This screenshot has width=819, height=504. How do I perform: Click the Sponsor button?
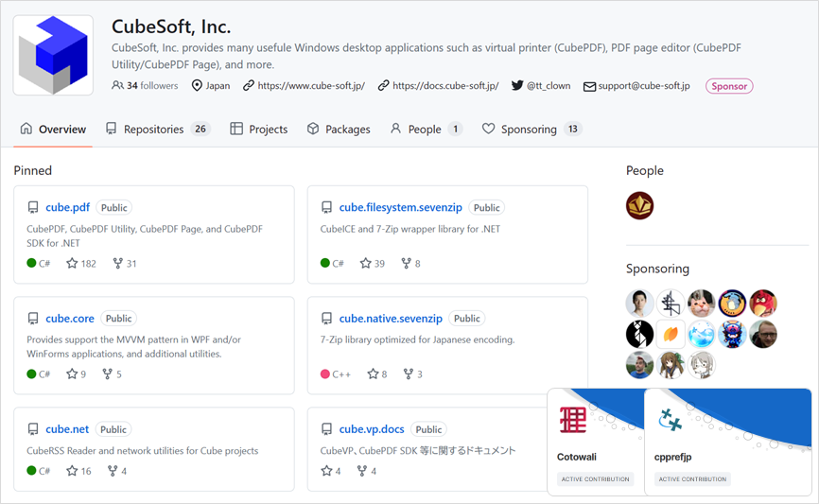[729, 86]
